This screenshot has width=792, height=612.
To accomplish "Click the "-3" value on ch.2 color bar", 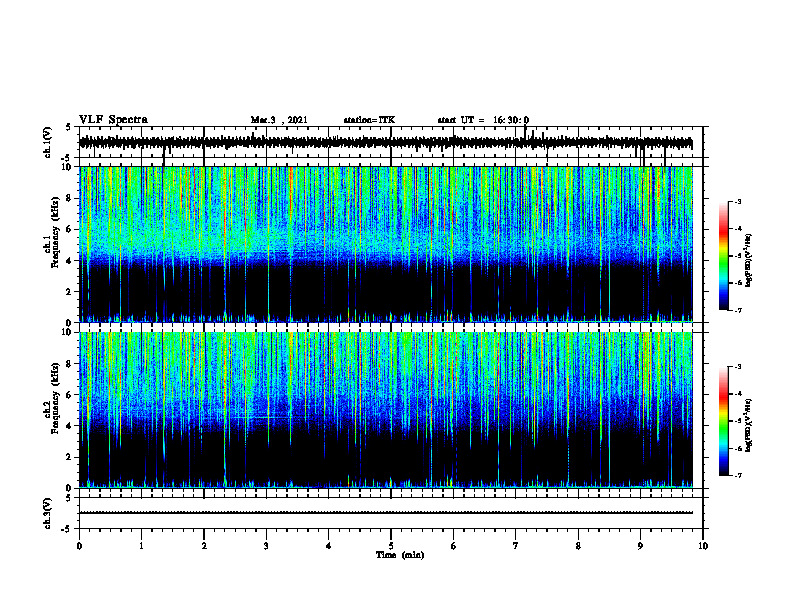I will coord(737,367).
